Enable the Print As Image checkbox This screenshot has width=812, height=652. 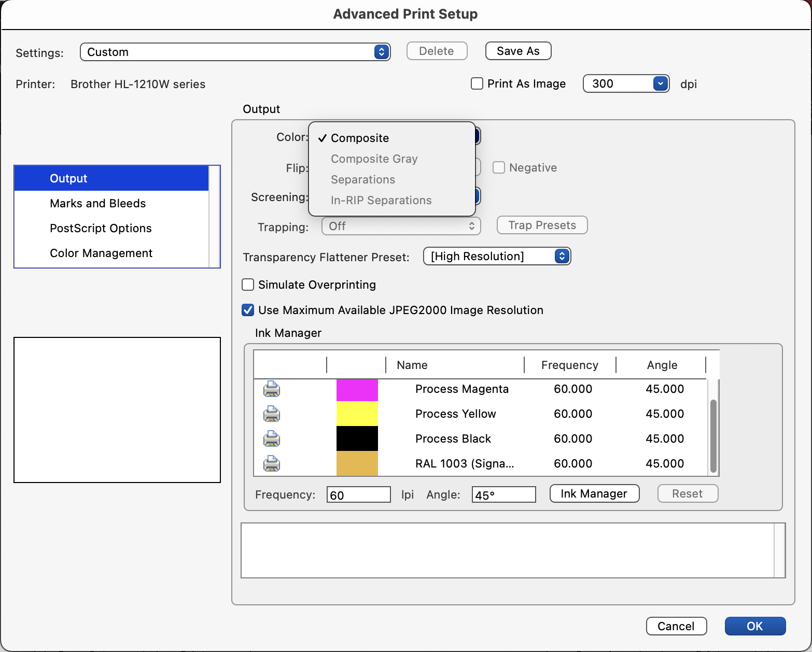point(477,83)
